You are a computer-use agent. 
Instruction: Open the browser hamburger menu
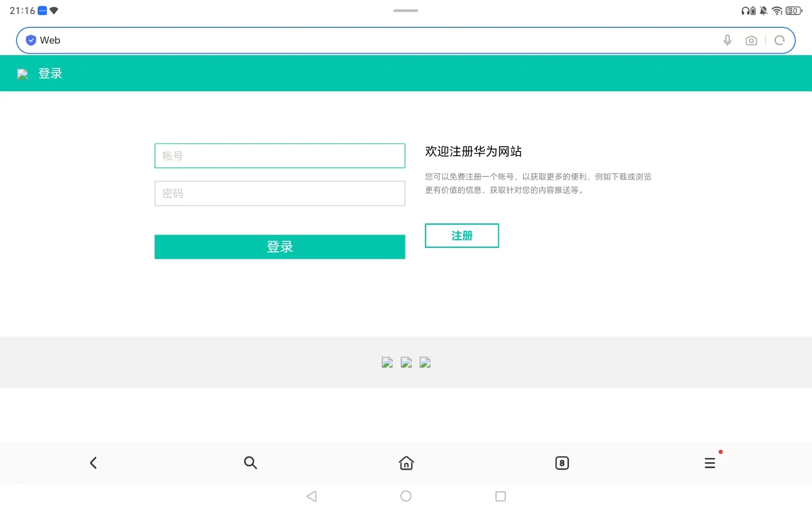[x=710, y=463]
